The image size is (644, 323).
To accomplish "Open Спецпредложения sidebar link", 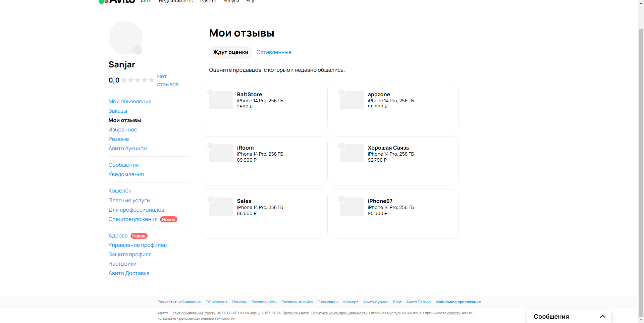I will tap(133, 219).
